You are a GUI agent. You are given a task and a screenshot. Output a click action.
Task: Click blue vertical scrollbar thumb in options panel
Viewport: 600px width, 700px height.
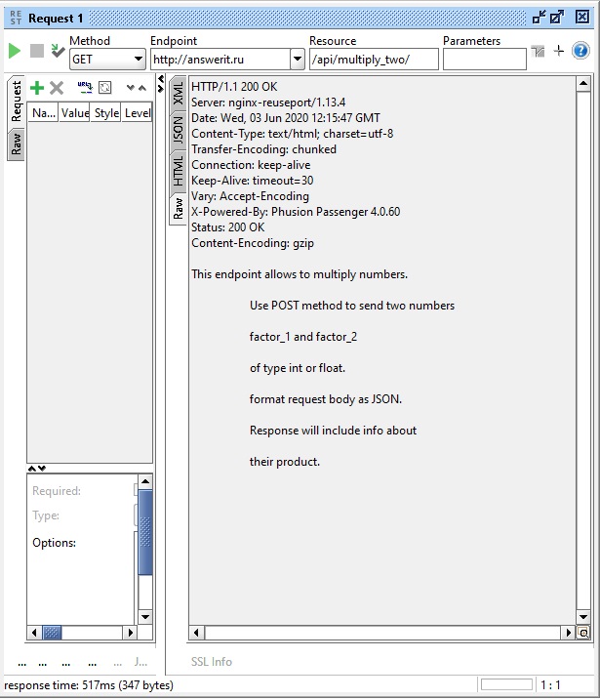pos(145,532)
